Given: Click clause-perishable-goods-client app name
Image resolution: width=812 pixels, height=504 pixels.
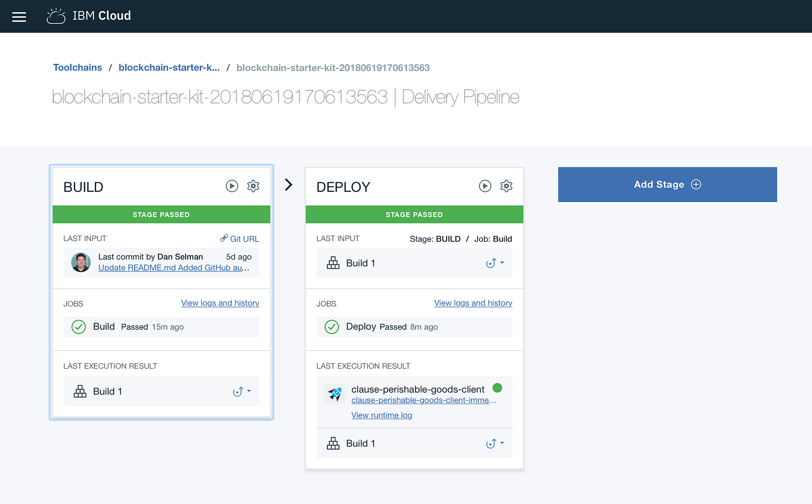Looking at the screenshot, I should pyautogui.click(x=418, y=389).
